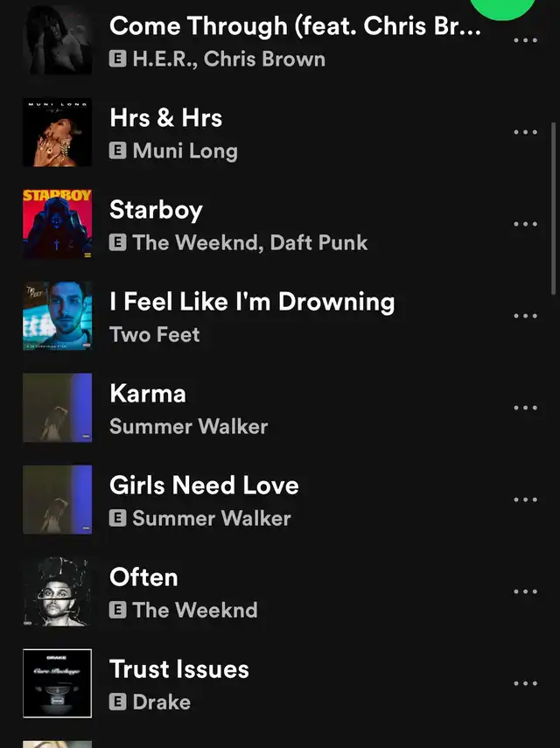Image resolution: width=560 pixels, height=748 pixels.
Task: Open more options for Come Through track
Action: pyautogui.click(x=525, y=40)
